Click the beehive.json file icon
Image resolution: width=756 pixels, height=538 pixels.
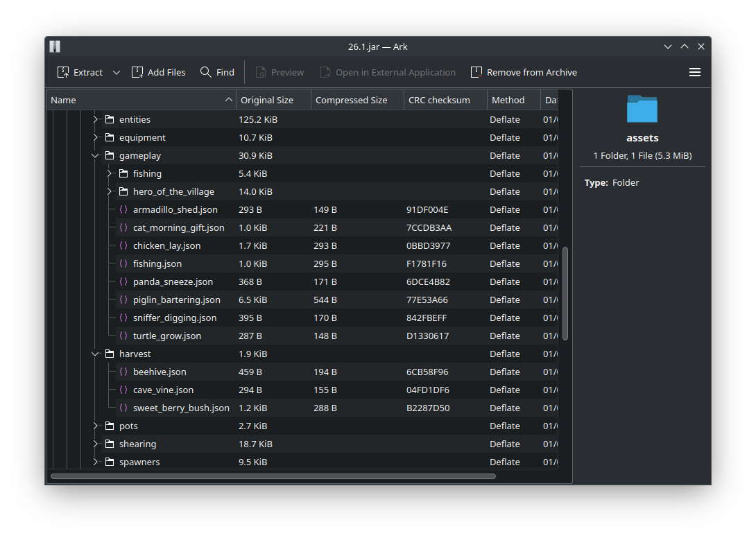[x=123, y=372]
